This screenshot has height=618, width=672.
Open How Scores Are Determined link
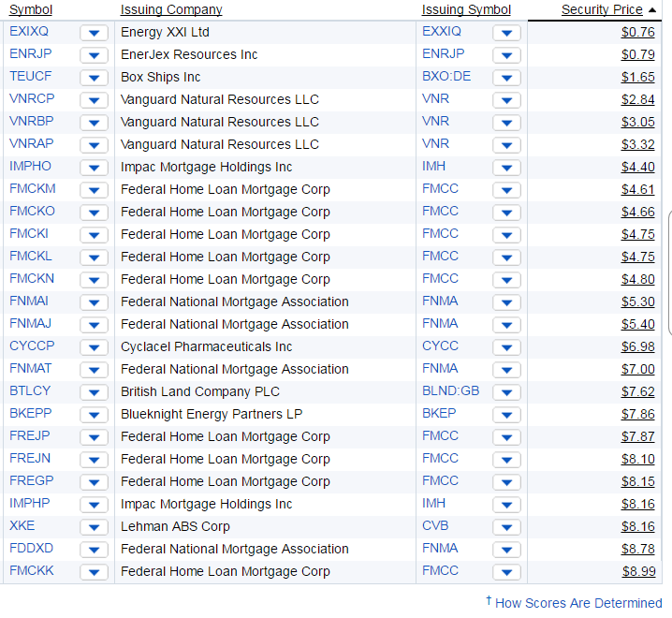[578, 603]
